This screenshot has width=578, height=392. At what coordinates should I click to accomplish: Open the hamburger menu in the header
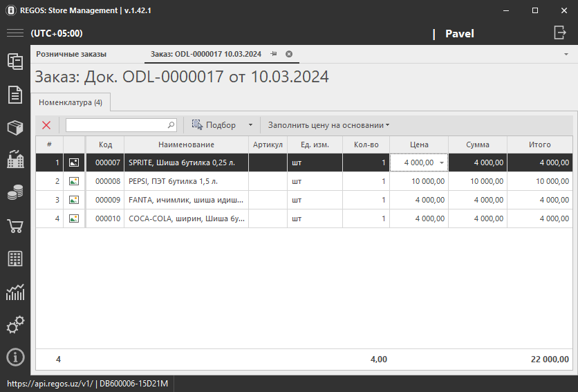15,33
